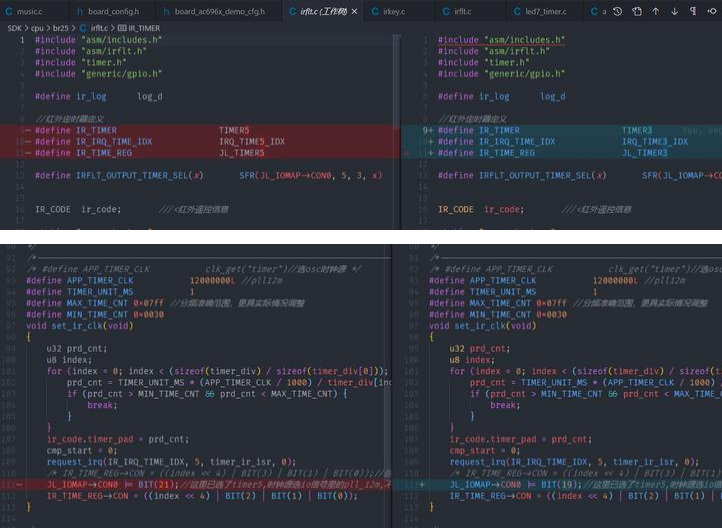Toggle whitespace trimming paragraph icon
Screen dimensions: 722x528
click(693, 12)
